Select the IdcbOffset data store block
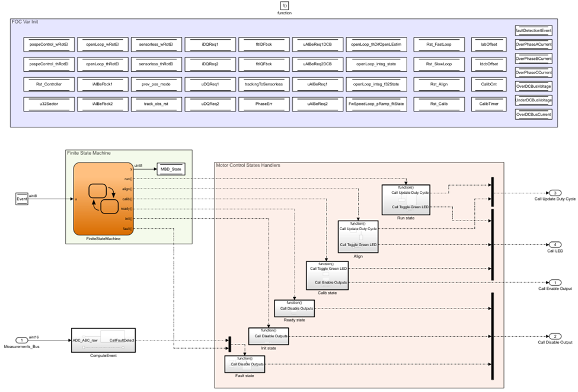 click(x=489, y=64)
